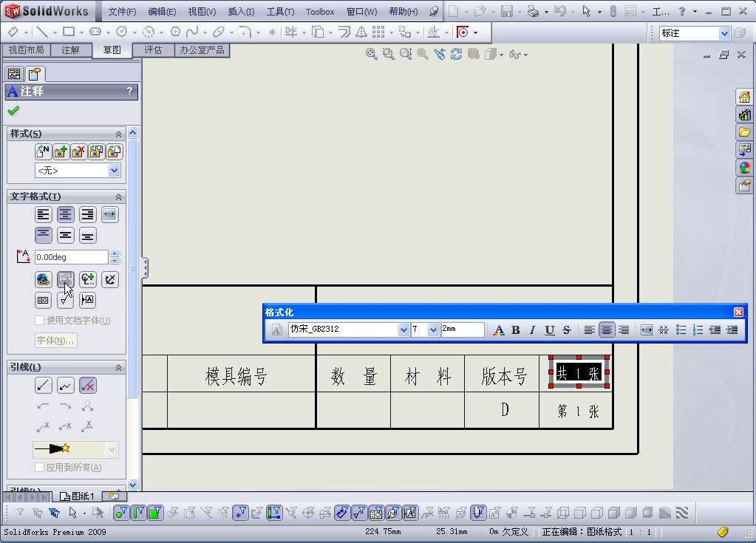Select the 图纸1 sheet tab
Image resolution: width=756 pixels, height=543 pixels.
[x=77, y=496]
